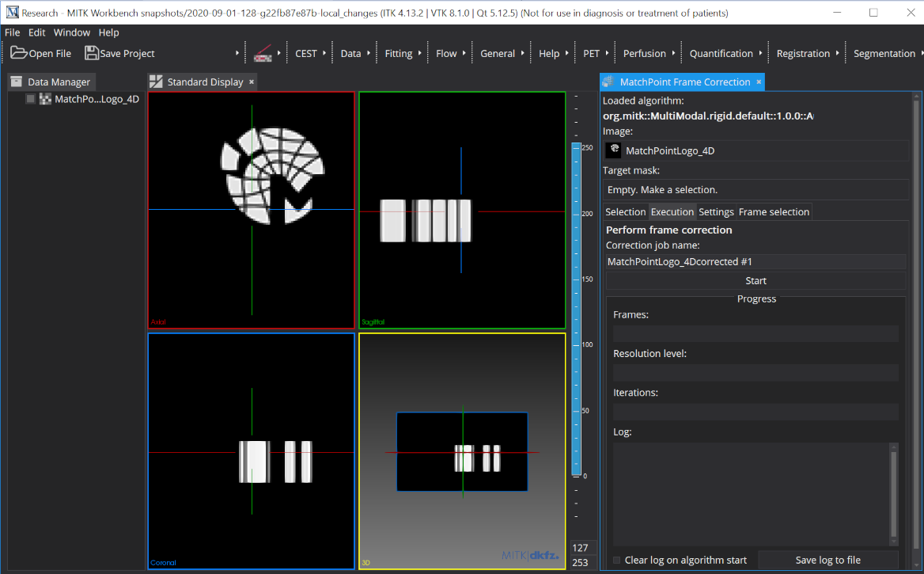Toggle visibility of MatchPo...Logo_4D node
This screenshot has width=924, height=574.
[30, 99]
